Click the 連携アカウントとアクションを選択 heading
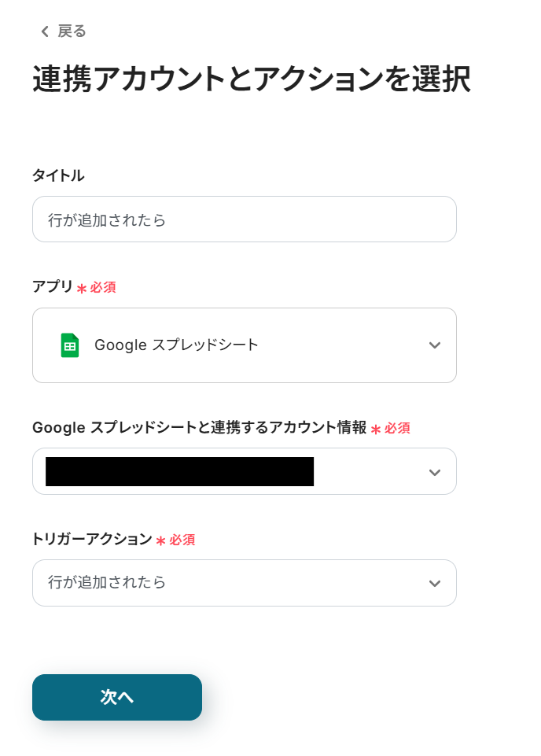The width and height of the screenshot is (541, 756). (x=252, y=80)
